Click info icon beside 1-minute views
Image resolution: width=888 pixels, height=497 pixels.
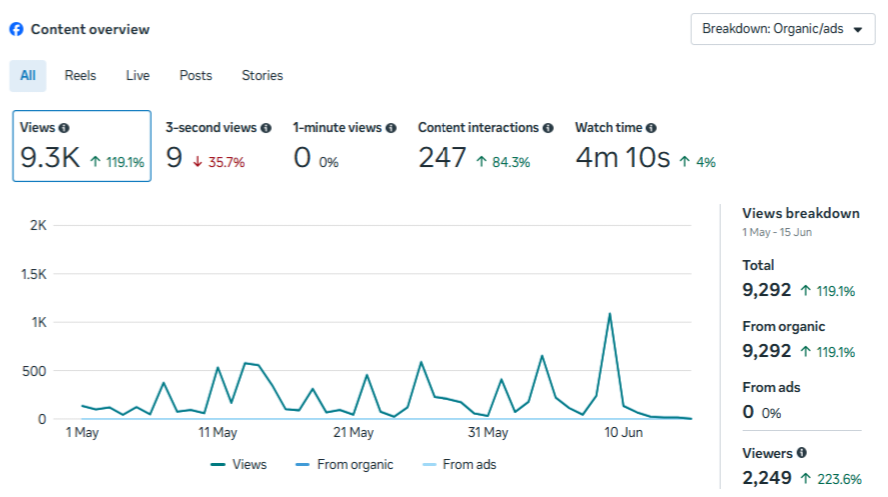[x=391, y=128]
